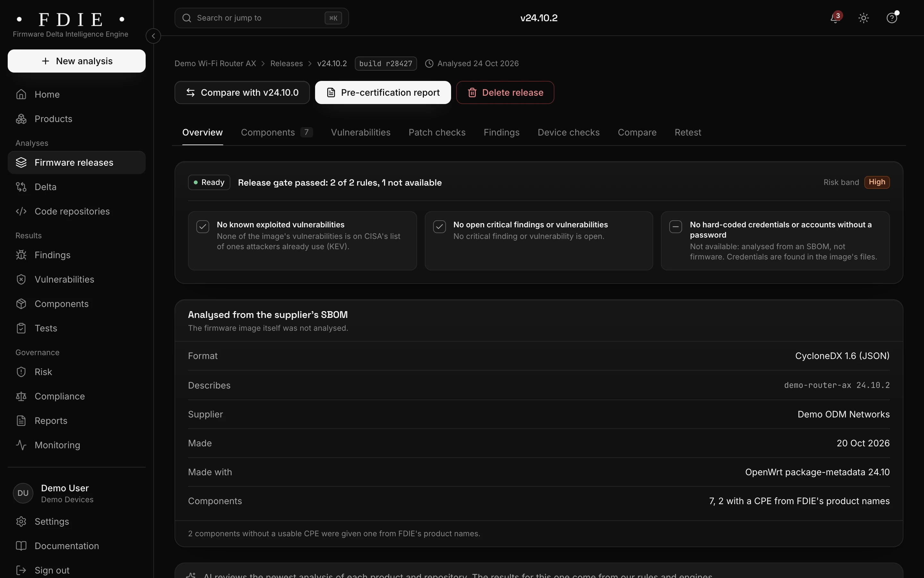This screenshot has width=924, height=578.
Task: Click the Delta branch icon
Action: (x=21, y=187)
